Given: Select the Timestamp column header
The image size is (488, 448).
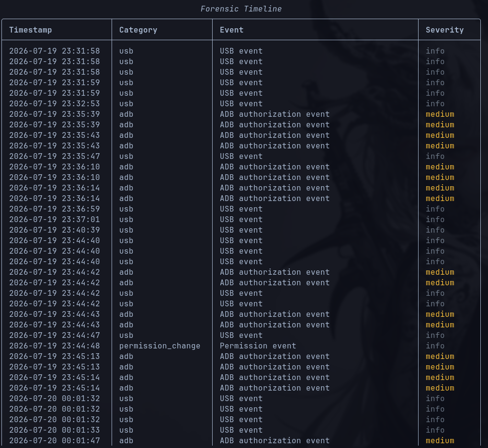Looking at the screenshot, I should coord(31,30).
